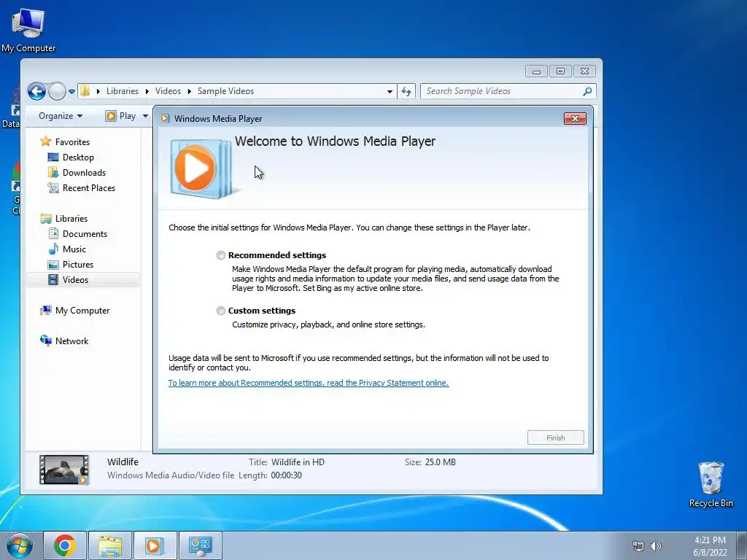This screenshot has height=560, width=747.
Task: Click the Search Sample Videos field
Action: (508, 91)
